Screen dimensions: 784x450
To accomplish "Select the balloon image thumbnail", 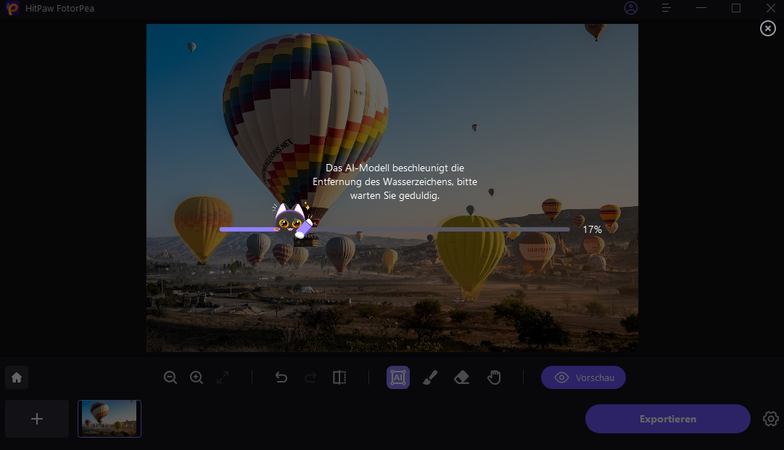I will coord(109,419).
